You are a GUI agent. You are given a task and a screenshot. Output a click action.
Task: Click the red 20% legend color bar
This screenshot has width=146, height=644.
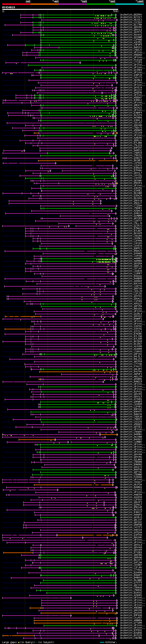(x=16, y=4)
